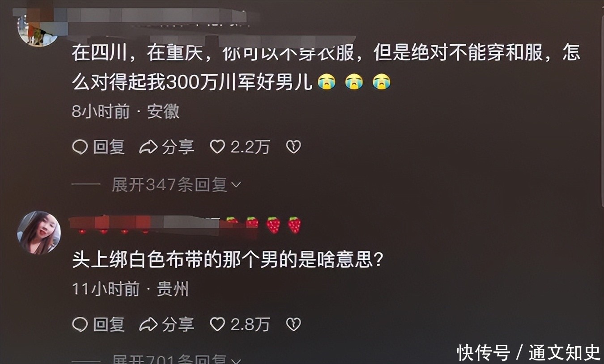The image size is (604, 364).
Task: Click share arrow icon under Guizhou comment
Action: coord(148,325)
